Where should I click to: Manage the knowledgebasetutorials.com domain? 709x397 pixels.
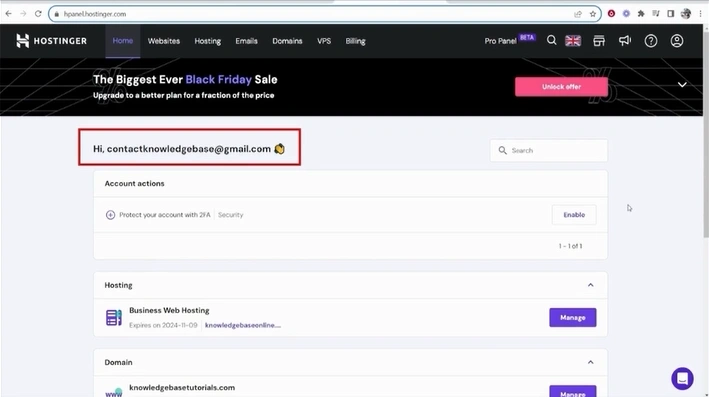(x=572, y=392)
